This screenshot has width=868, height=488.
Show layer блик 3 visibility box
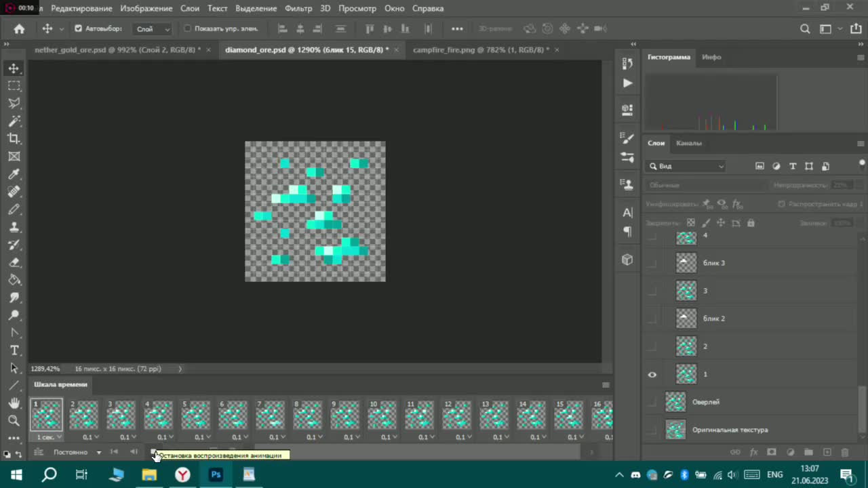tap(652, 263)
